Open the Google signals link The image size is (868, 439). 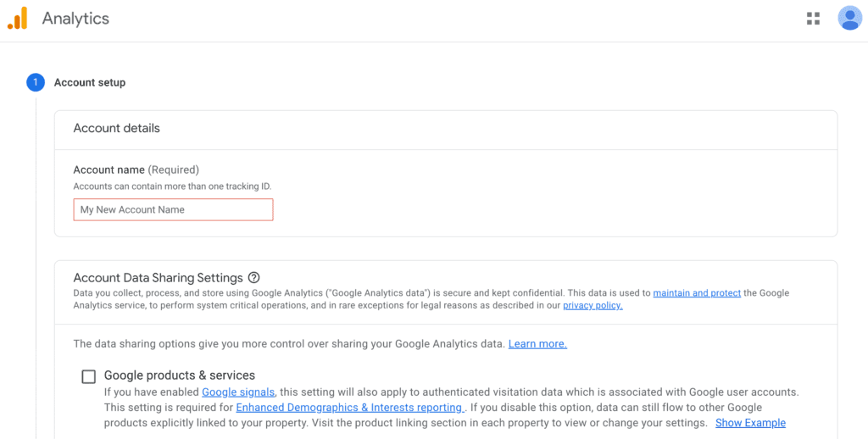[238, 392]
